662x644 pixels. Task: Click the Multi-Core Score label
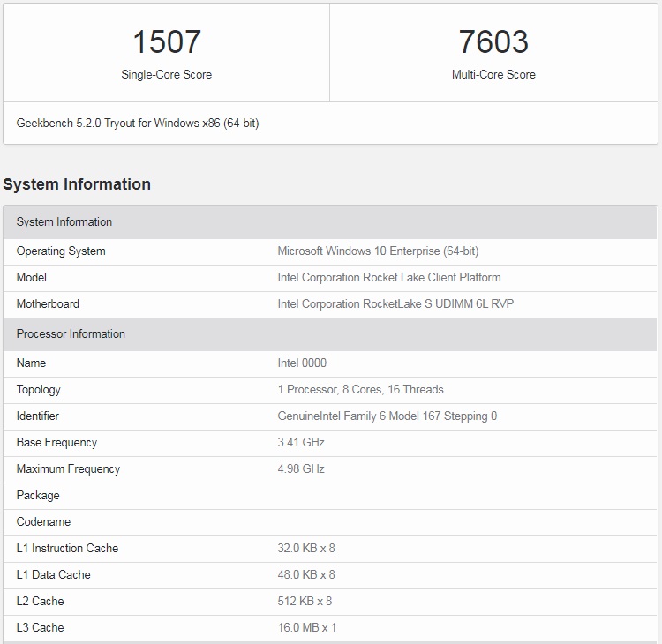pyautogui.click(x=493, y=75)
